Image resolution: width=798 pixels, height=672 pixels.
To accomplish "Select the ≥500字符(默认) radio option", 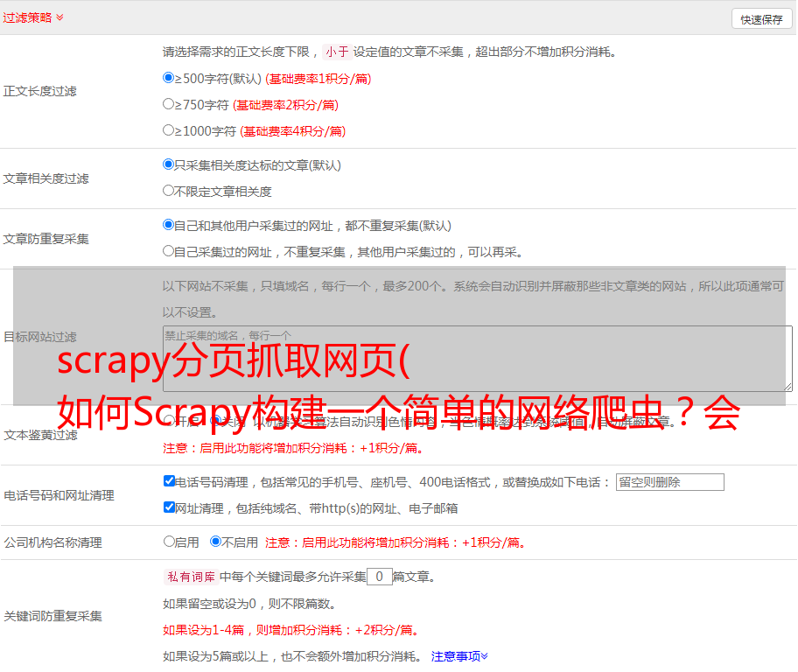I will coord(169,77).
